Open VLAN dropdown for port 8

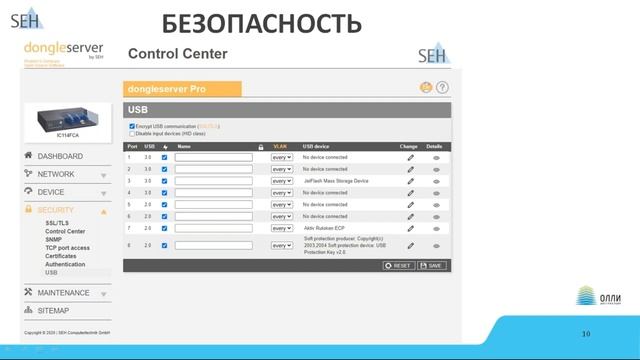(x=282, y=246)
